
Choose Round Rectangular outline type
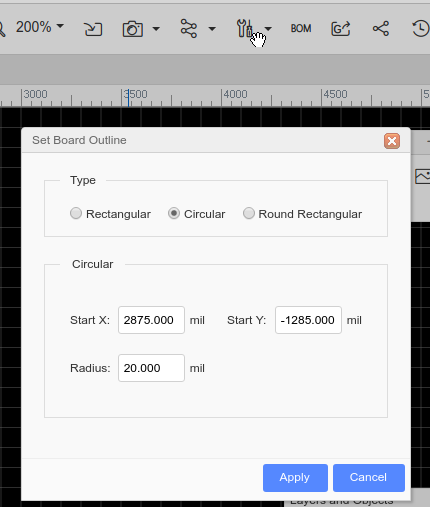[x=302, y=214]
